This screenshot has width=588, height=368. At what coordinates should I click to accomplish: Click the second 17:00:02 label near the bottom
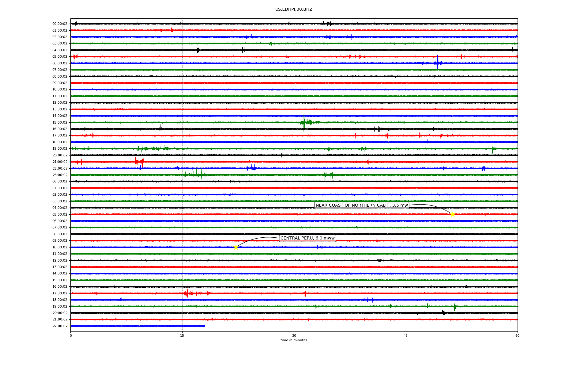click(x=60, y=293)
